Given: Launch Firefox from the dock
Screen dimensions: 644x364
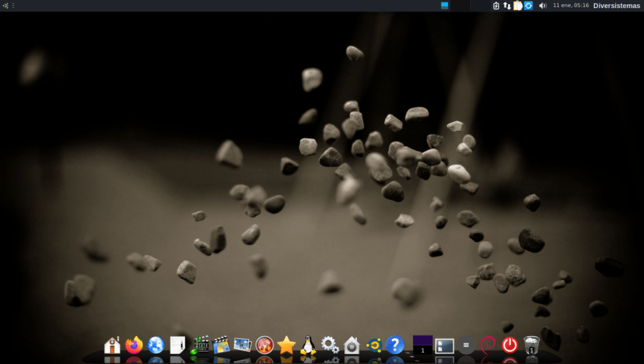Looking at the screenshot, I should [x=134, y=345].
